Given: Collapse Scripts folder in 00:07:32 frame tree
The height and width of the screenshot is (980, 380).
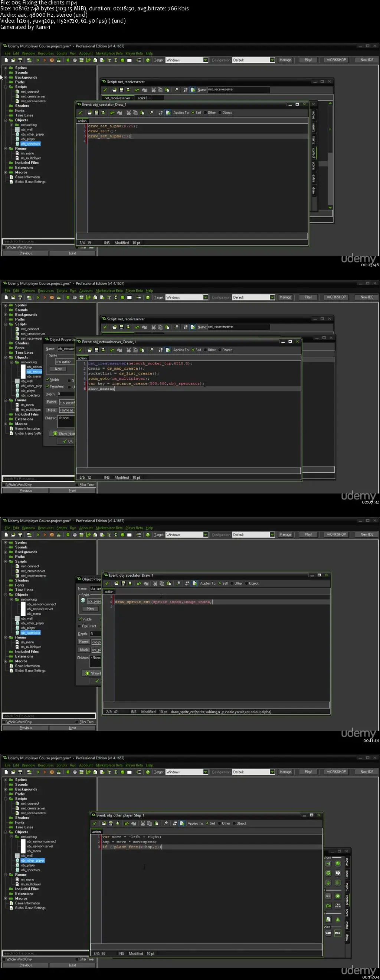Looking at the screenshot, I should click(x=5, y=324).
